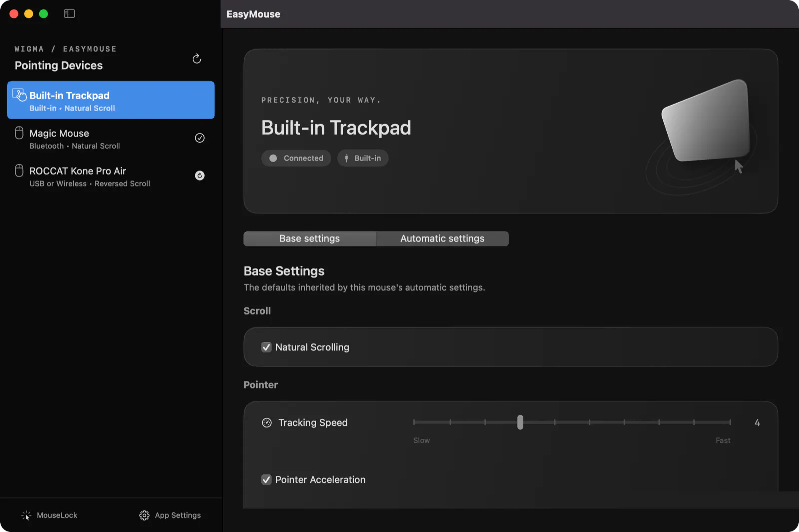Click the Tracking Speed gauge icon
Viewport: 799px width, 532px height.
tap(267, 423)
